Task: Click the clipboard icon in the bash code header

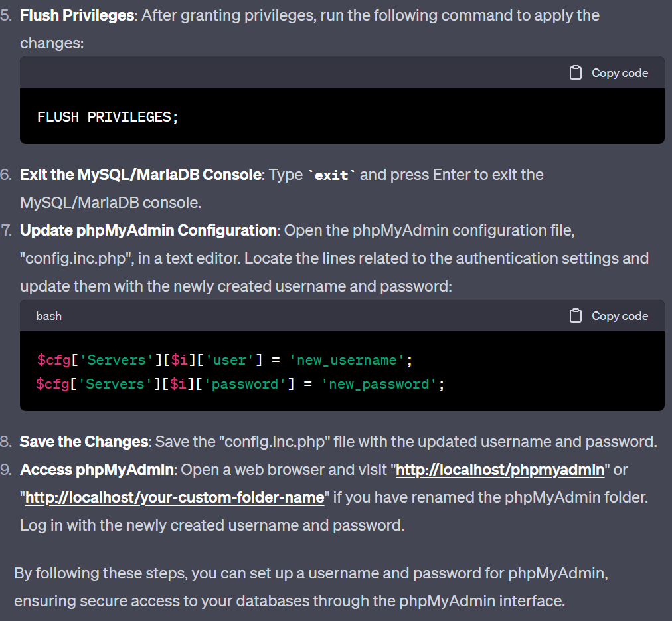Action: [576, 316]
